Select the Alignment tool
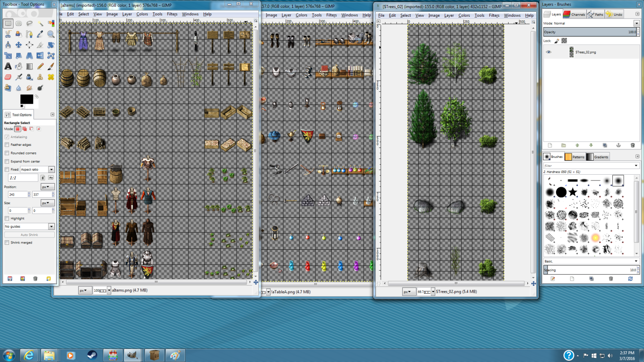Screen dimensions: 644x362 tap(29, 45)
